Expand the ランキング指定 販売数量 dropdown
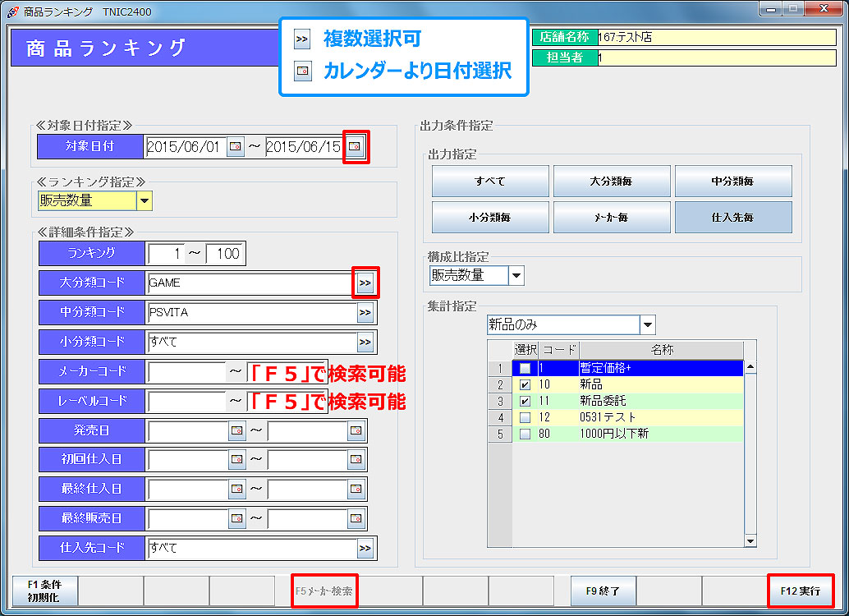This screenshot has height=616, width=849. (x=144, y=200)
